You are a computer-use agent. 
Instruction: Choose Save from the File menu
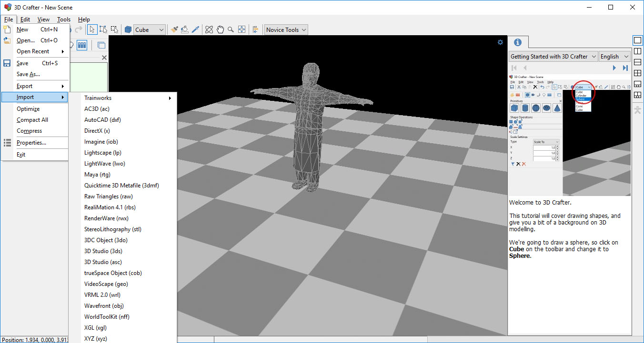click(36, 63)
